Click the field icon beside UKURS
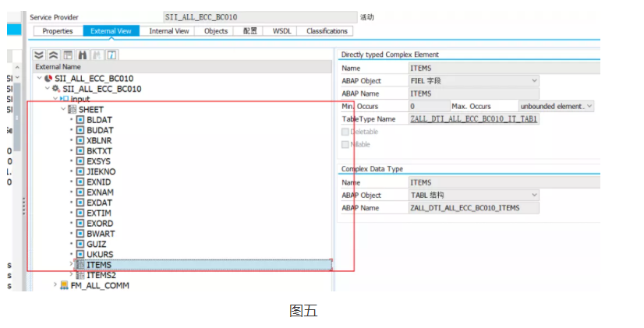The image size is (644, 328). pyautogui.click(x=80, y=254)
